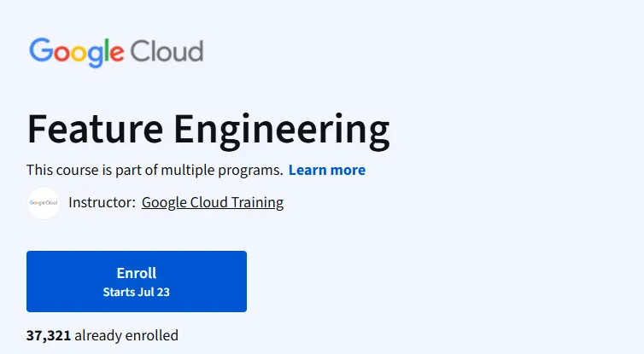Click the word Engineering in the heading
The height and width of the screenshot is (354, 644).
(282, 131)
